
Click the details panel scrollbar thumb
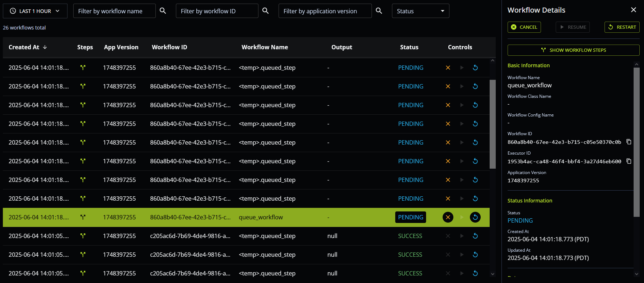(636, 142)
